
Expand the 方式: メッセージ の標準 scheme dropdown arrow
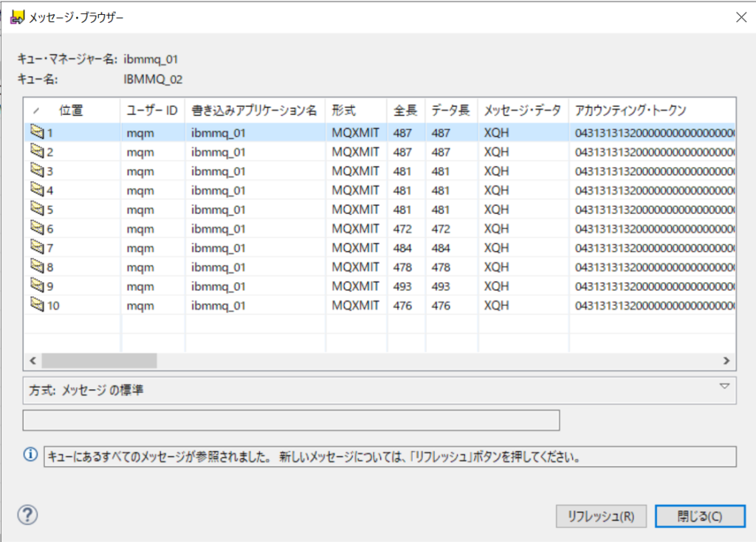click(724, 386)
